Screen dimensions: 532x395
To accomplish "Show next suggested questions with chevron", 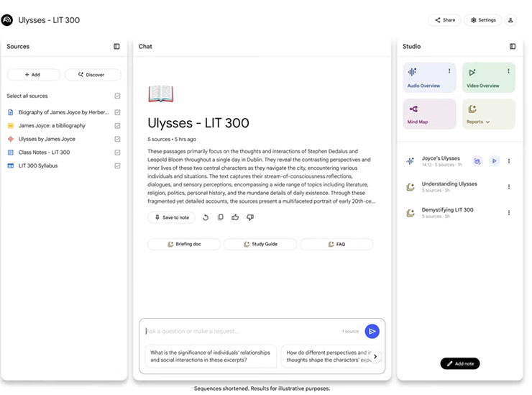I will point(375,357).
